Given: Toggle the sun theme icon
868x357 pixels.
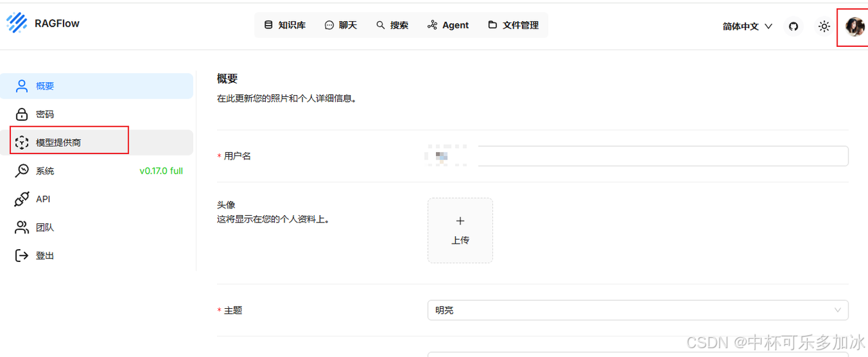Looking at the screenshot, I should coord(824,26).
